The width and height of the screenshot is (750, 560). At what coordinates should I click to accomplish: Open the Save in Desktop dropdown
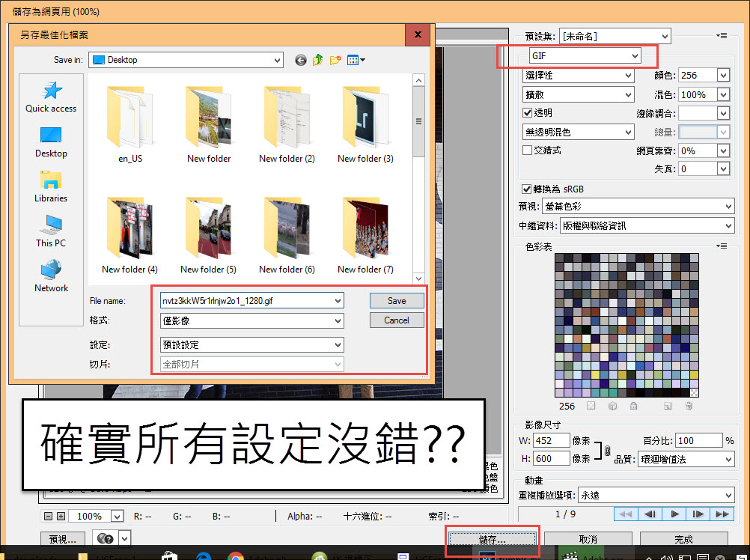pyautogui.click(x=186, y=60)
